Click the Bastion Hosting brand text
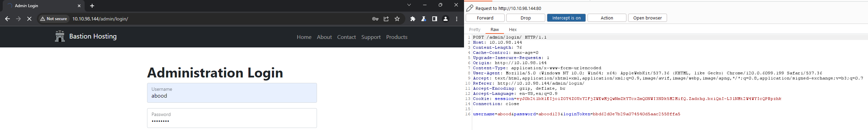The width and height of the screenshot is (868, 130). coord(93,36)
